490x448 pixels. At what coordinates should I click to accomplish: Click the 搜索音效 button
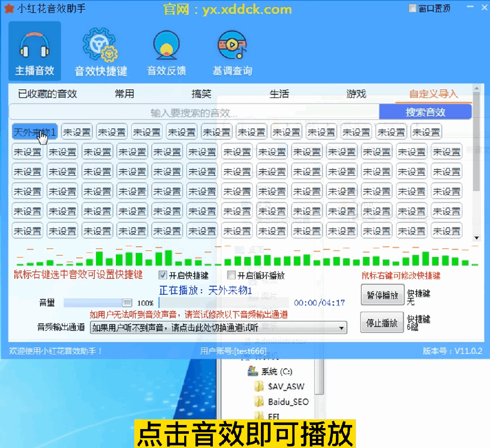click(x=425, y=112)
